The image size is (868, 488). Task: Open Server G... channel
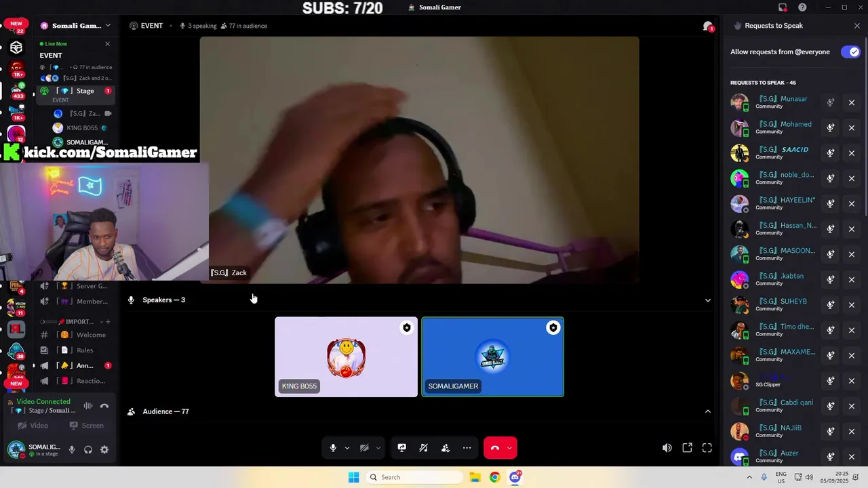pyautogui.click(x=75, y=286)
